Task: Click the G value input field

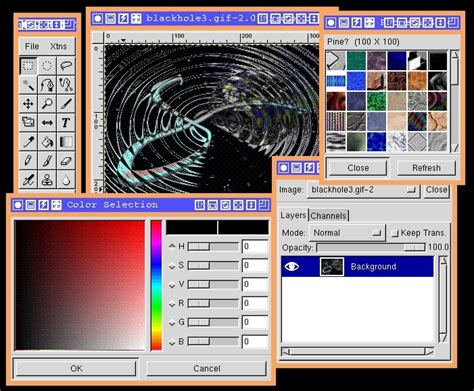Action: coord(255,323)
